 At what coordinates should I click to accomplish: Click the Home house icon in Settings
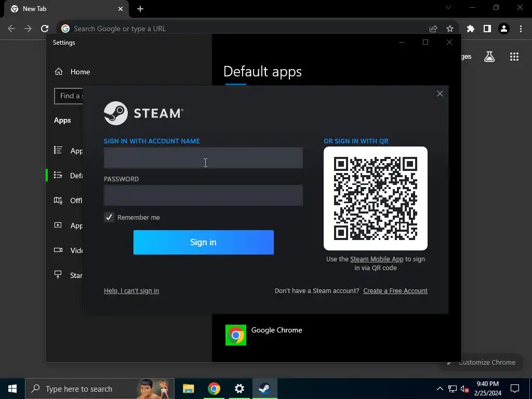pyautogui.click(x=59, y=72)
